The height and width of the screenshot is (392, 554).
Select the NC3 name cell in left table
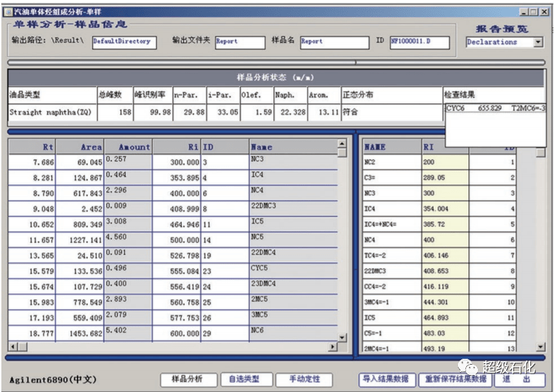coord(293,162)
